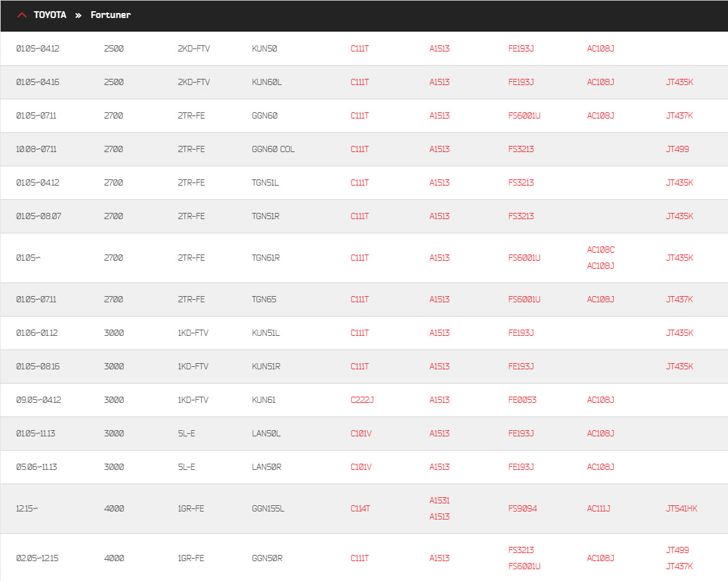This screenshot has height=581, width=728.
Task: Open A1513 link in GGN155L row
Action: pos(439,517)
